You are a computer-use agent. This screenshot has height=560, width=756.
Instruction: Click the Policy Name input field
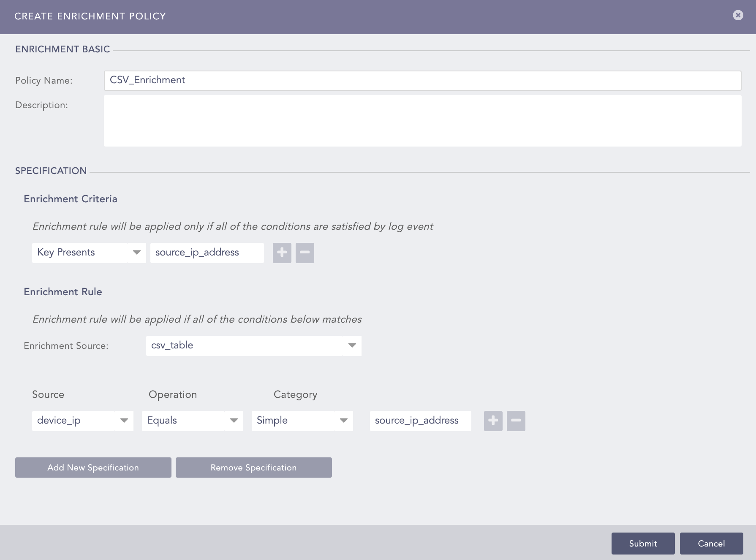point(422,80)
